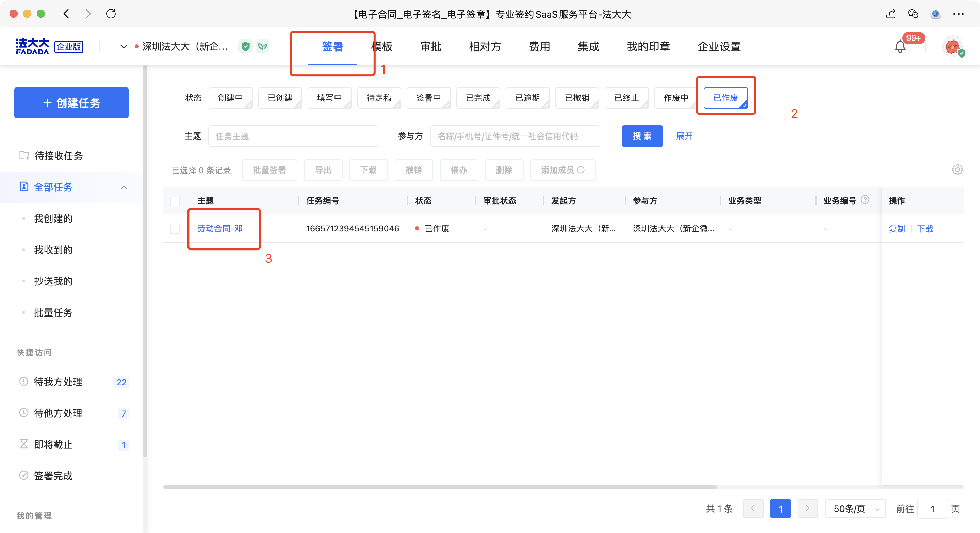Screen dimensions: 980x533
Task: Open the user avatar profile icon
Action: pos(952,47)
